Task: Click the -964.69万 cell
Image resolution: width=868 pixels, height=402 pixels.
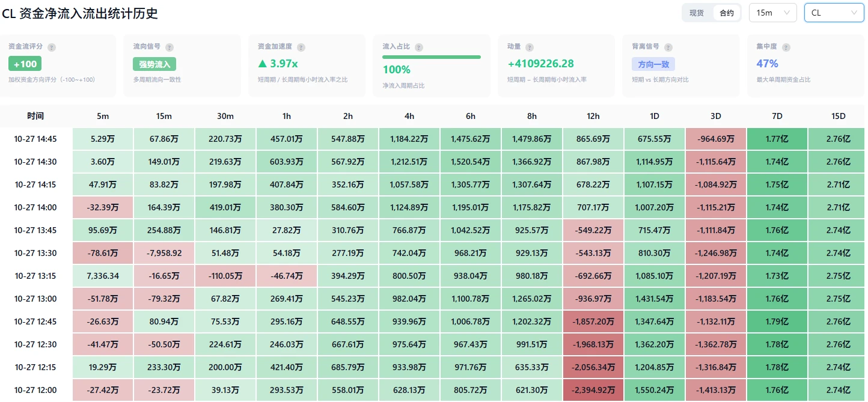Action: click(x=715, y=139)
